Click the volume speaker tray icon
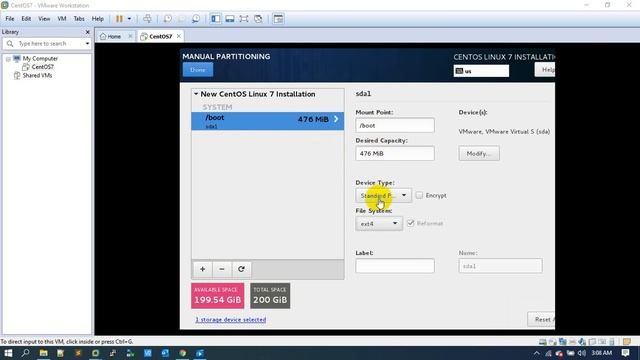This screenshot has width=640, height=360. click(582, 353)
